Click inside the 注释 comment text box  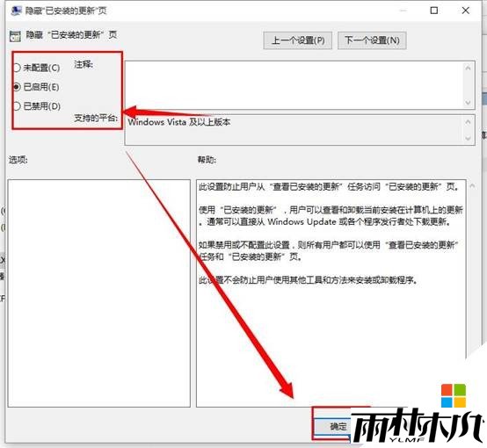point(294,85)
